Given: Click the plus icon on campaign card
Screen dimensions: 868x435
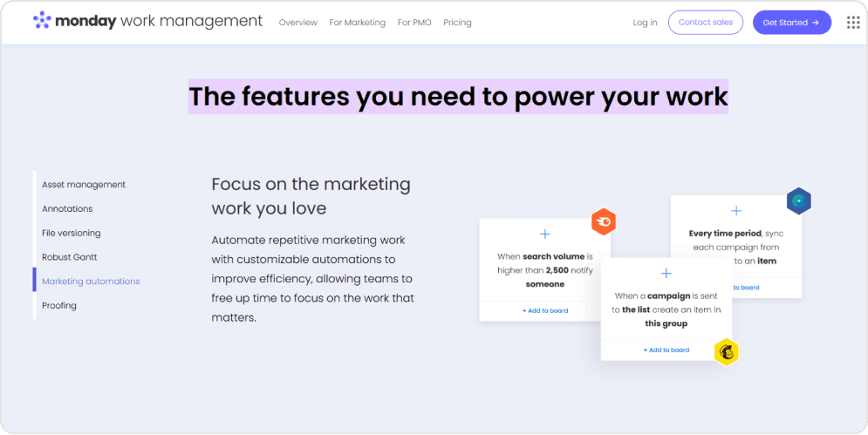Looking at the screenshot, I should click(666, 274).
